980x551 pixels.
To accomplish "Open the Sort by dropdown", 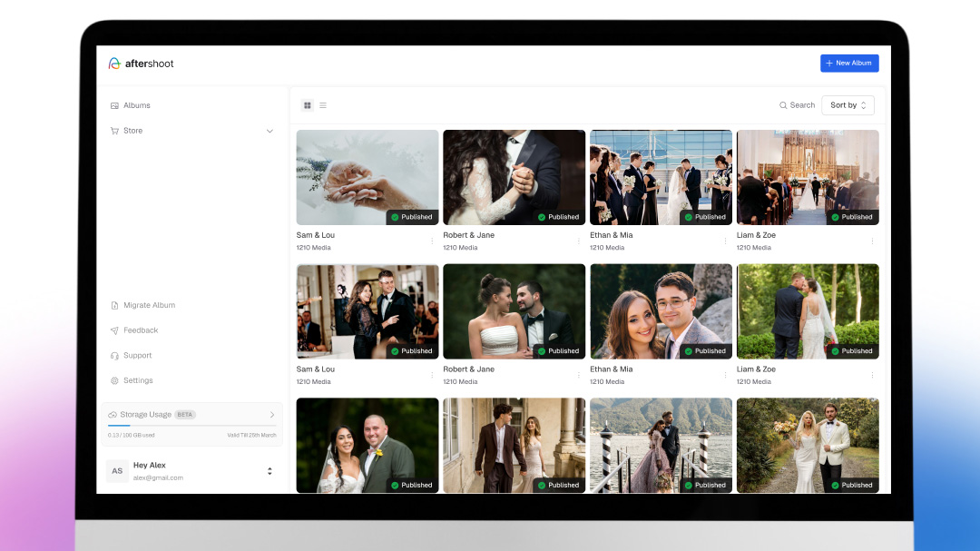I will (x=848, y=105).
